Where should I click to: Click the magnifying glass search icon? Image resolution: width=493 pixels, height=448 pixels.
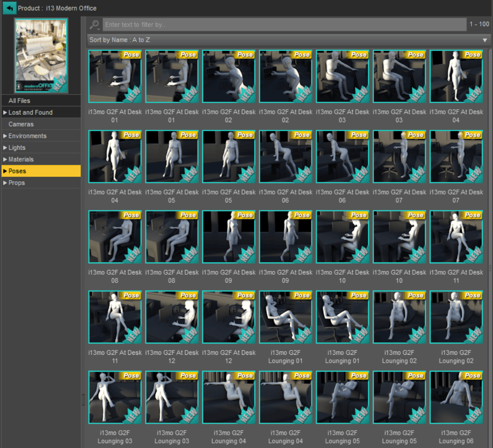click(94, 24)
